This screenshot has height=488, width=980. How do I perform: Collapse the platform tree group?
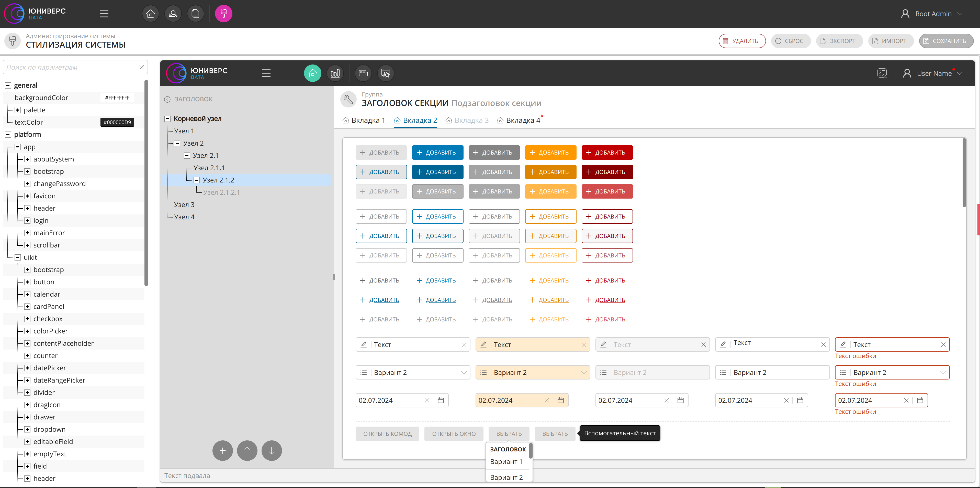click(x=8, y=134)
